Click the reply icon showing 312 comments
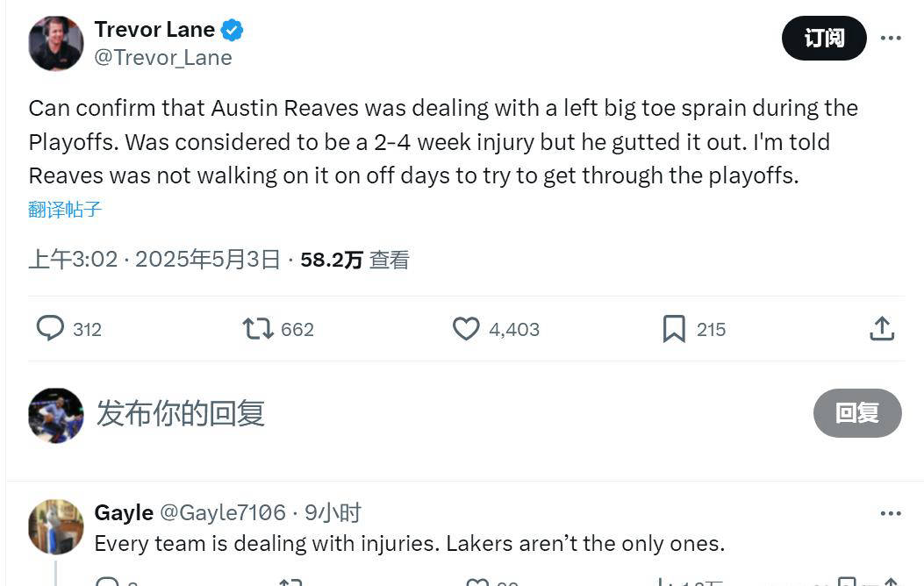The width and height of the screenshot is (924, 586). (x=50, y=329)
